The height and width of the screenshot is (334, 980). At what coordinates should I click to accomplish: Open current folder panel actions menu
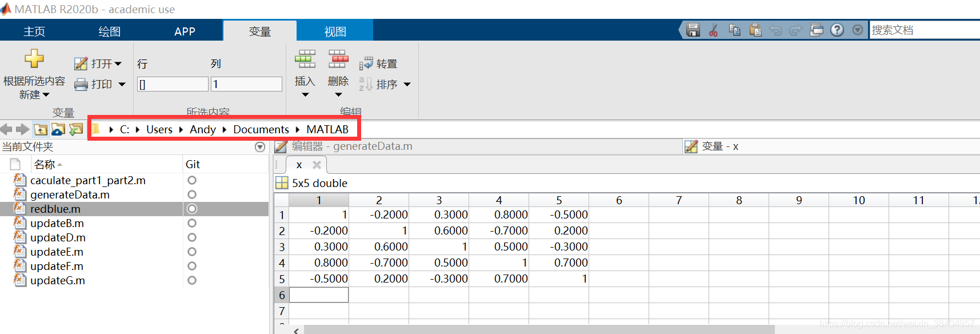[x=260, y=147]
